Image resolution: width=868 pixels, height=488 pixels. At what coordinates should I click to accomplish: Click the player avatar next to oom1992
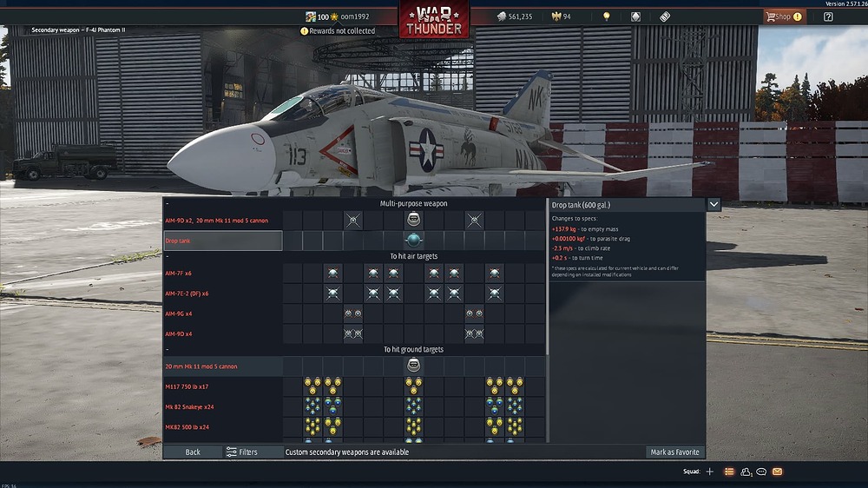[311, 16]
